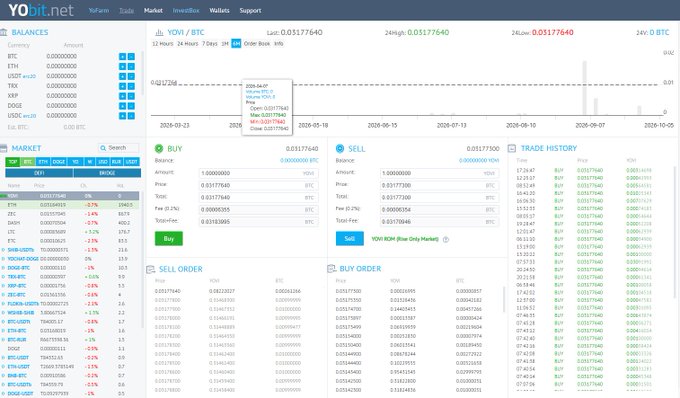The width and height of the screenshot is (680, 398).
Task: Select the ETH market filter tab
Action: (x=43, y=162)
